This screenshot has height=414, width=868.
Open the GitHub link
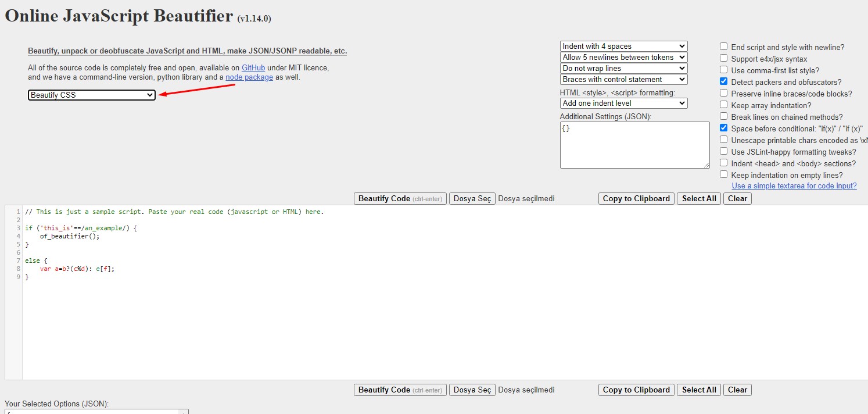(x=253, y=67)
